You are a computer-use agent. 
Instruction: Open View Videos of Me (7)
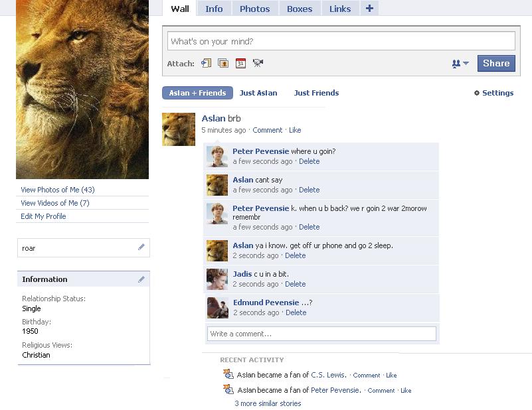pos(55,203)
